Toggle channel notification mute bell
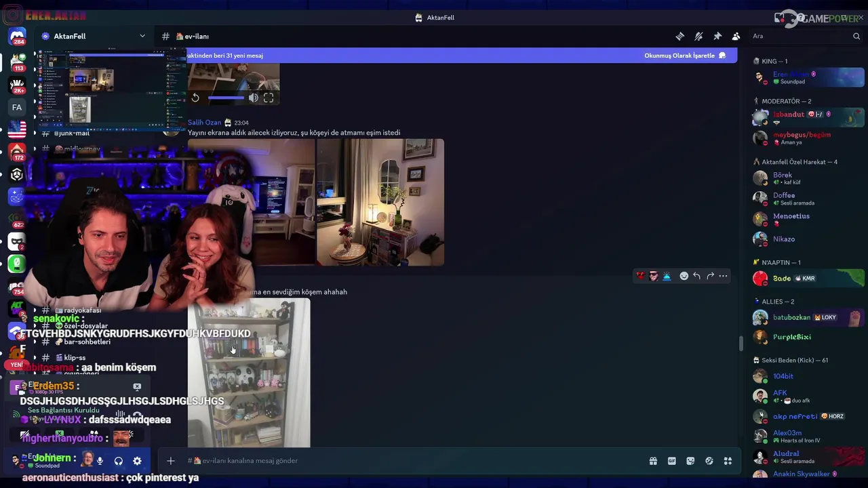Viewport: 868px width, 488px height. pyautogui.click(x=698, y=36)
